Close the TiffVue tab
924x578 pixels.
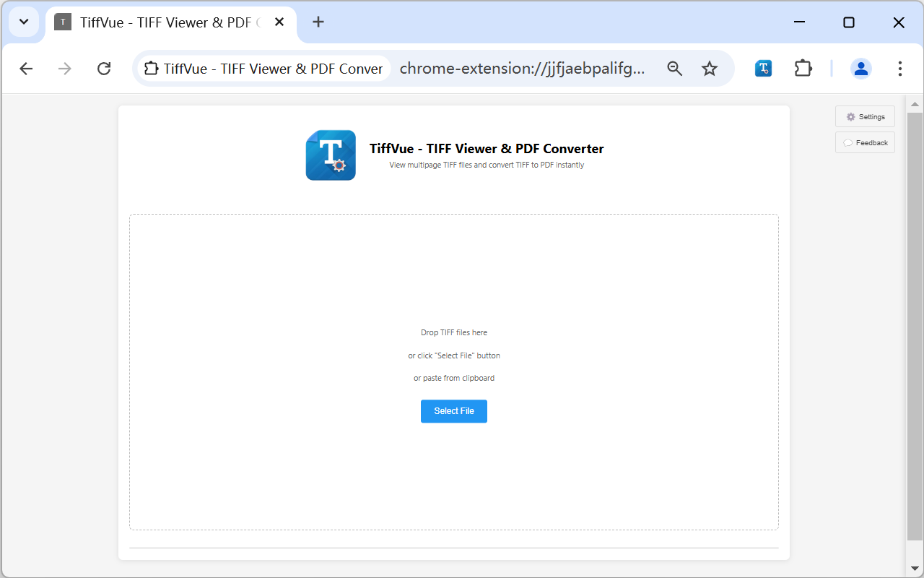point(279,22)
